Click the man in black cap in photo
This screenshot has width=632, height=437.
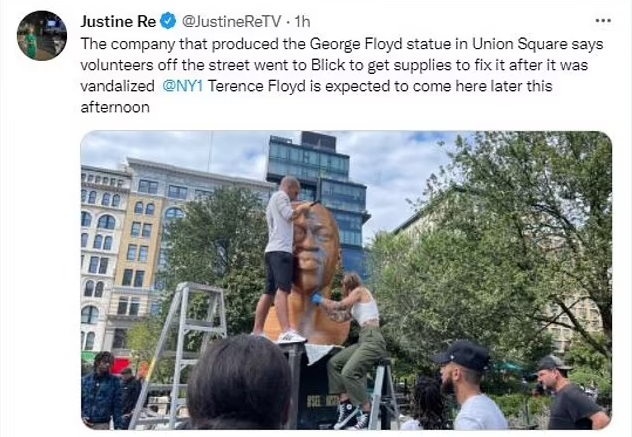point(470,385)
